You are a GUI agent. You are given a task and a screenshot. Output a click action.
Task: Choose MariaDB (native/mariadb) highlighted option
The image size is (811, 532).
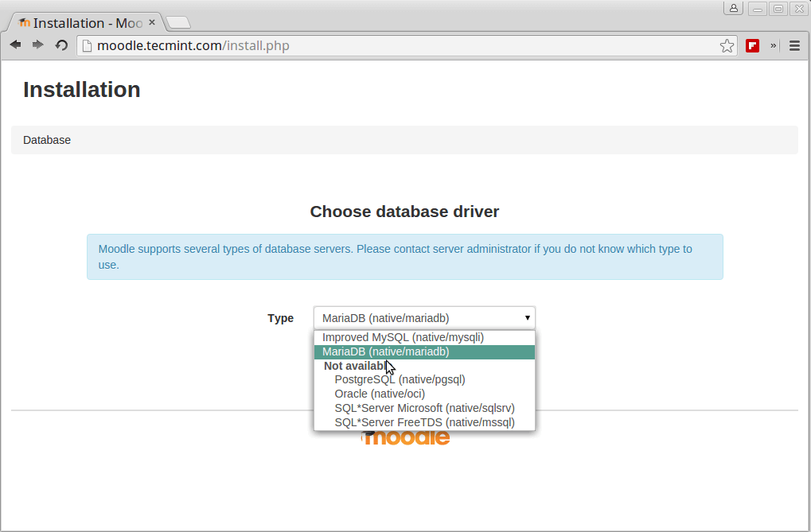(x=424, y=351)
